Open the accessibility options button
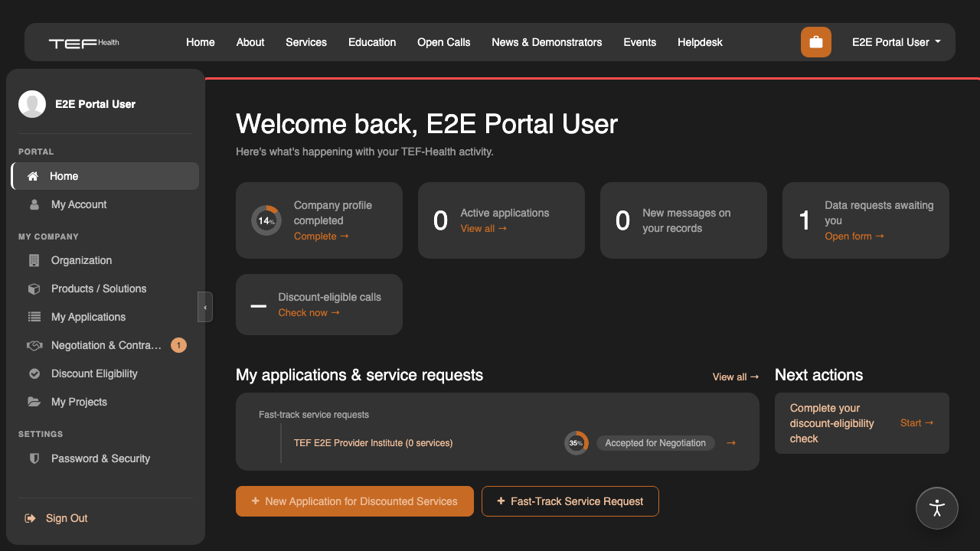This screenshot has height=551, width=980. [937, 508]
